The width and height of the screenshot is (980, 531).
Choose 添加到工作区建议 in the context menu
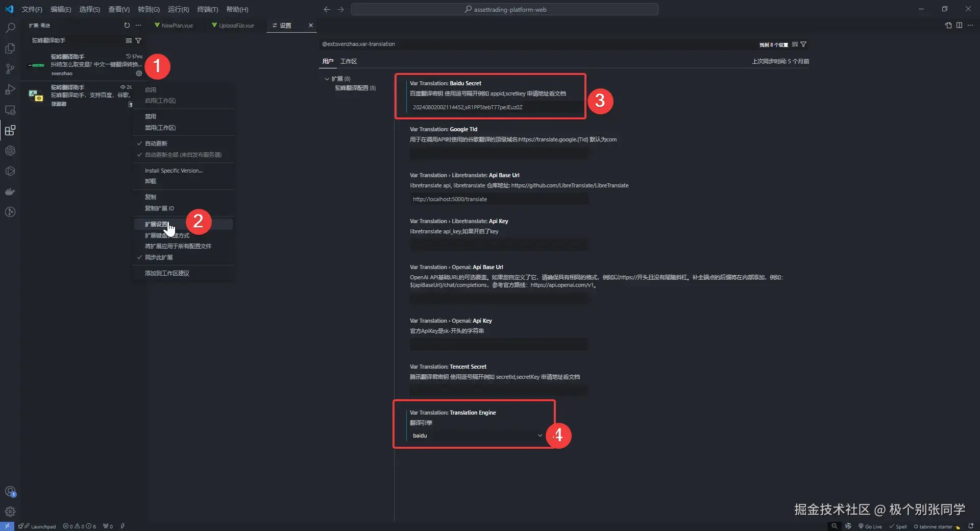[183, 273]
